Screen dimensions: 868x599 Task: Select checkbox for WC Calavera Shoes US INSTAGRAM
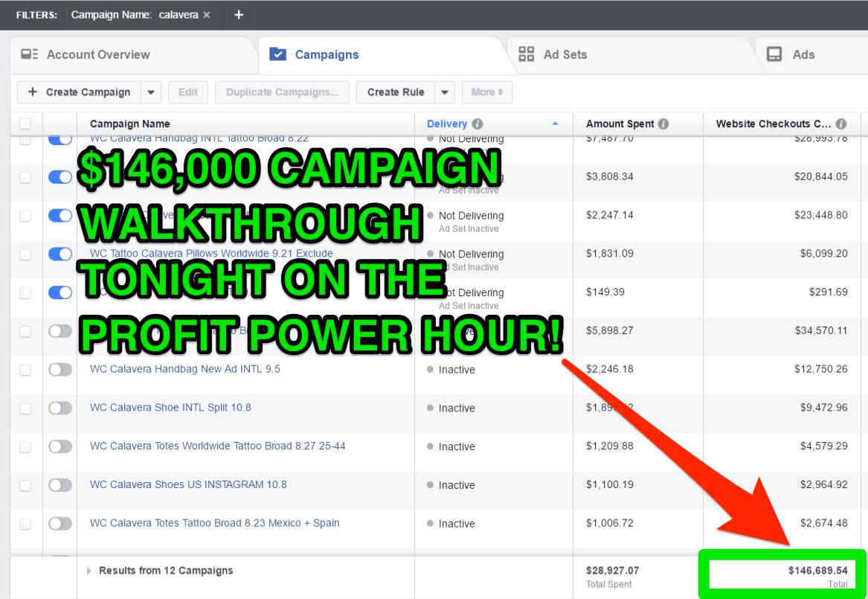[x=25, y=485]
